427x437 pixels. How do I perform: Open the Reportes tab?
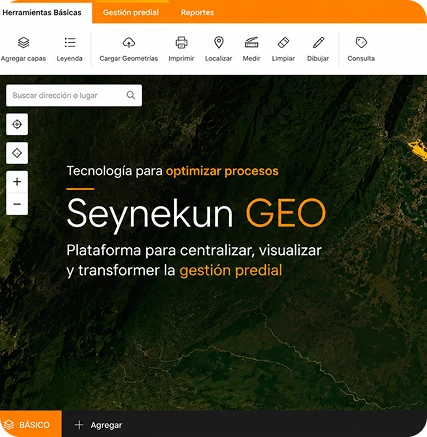pyautogui.click(x=197, y=13)
